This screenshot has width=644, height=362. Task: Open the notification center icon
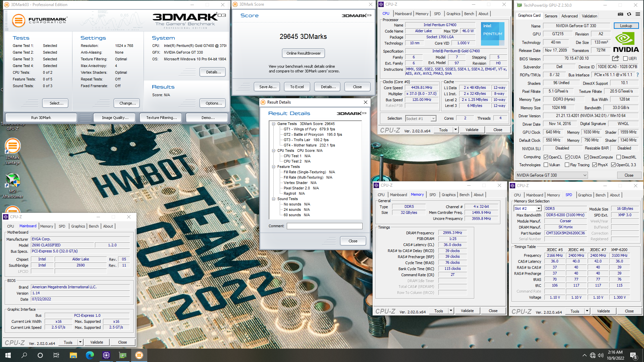tap(633, 356)
